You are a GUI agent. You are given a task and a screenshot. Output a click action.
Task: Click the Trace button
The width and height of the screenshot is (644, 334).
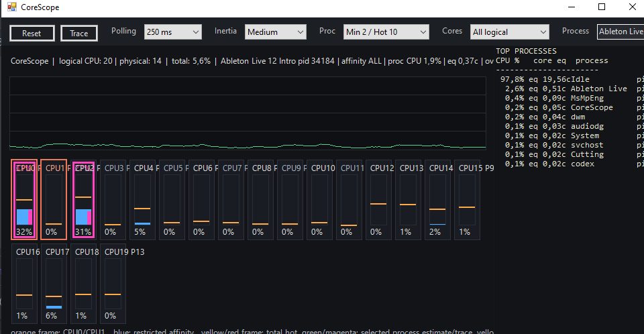click(79, 34)
